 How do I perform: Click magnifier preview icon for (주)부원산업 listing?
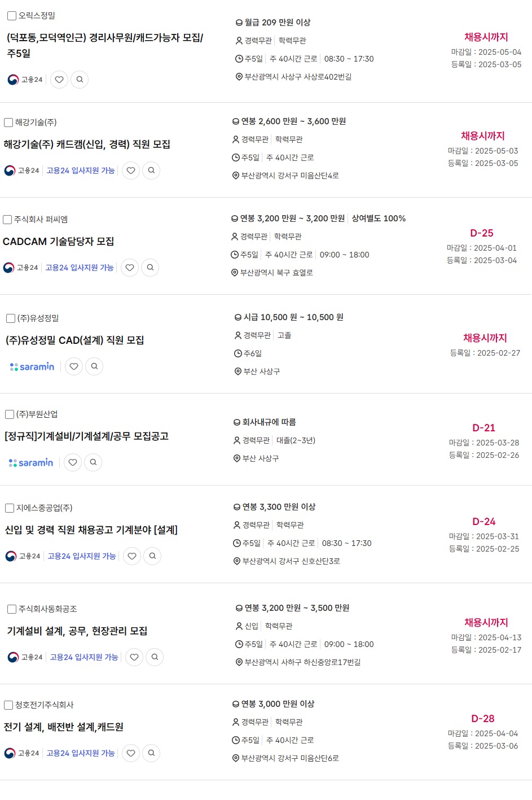(x=93, y=462)
